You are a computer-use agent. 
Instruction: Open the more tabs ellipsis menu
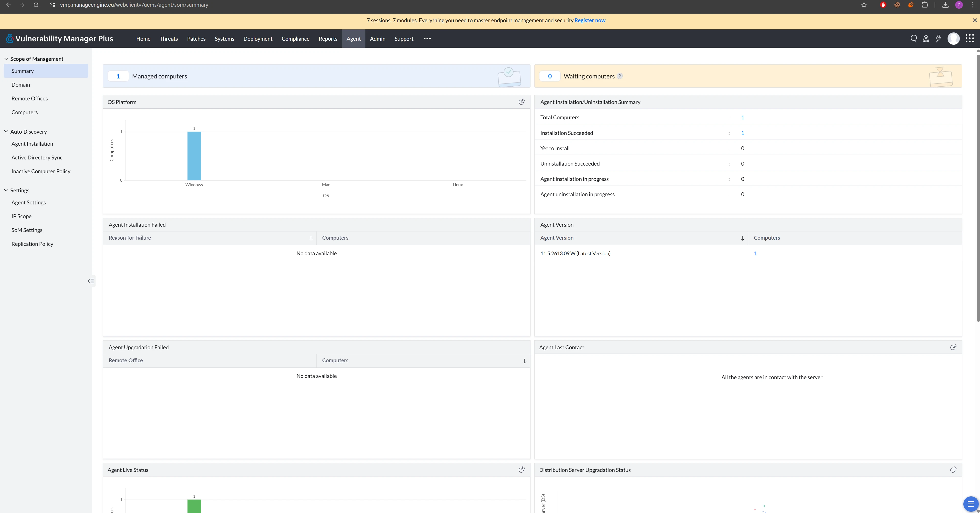click(427, 38)
